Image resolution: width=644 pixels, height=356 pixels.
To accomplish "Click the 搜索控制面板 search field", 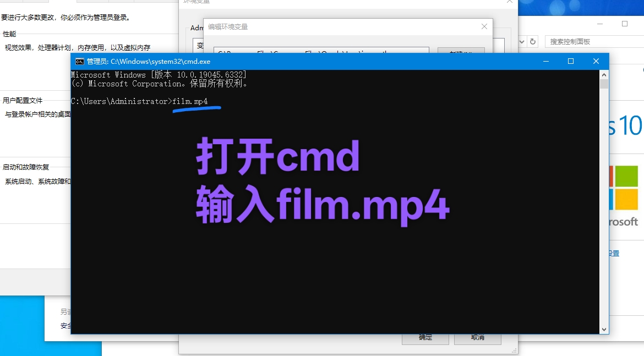I will [x=594, y=41].
